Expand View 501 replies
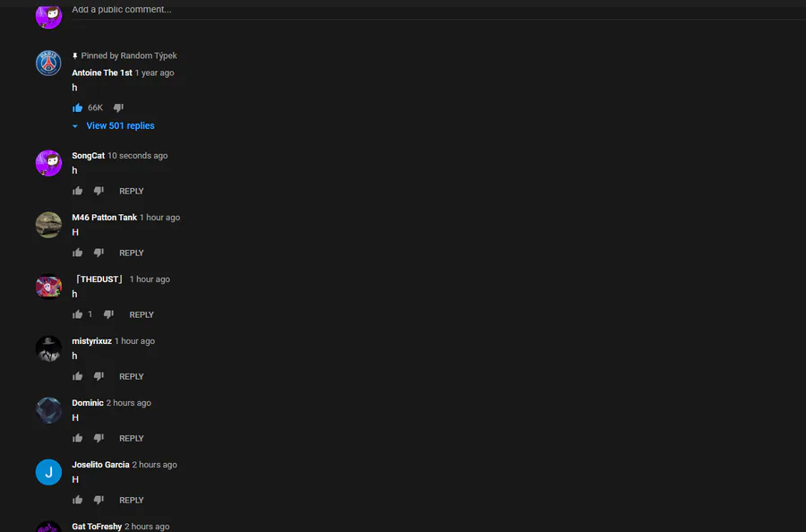Image resolution: width=806 pixels, height=532 pixels. (x=120, y=126)
